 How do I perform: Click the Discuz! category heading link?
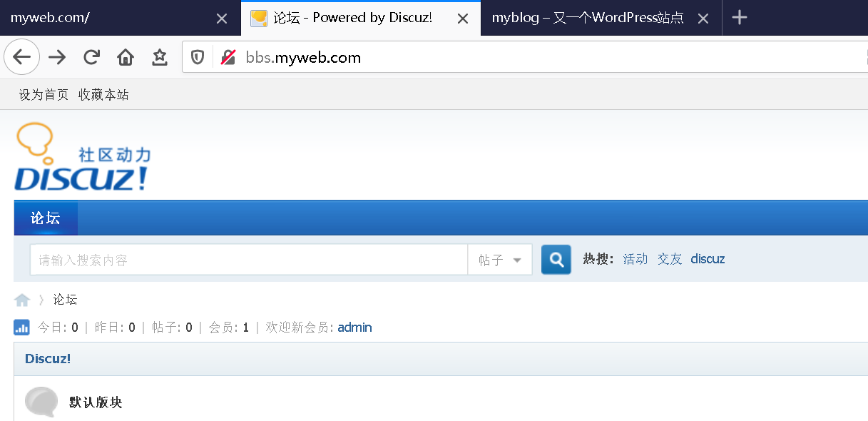point(48,359)
